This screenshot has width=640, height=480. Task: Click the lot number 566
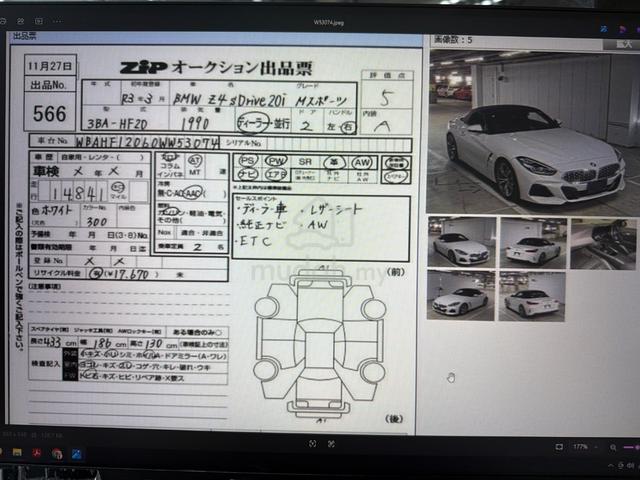point(49,113)
